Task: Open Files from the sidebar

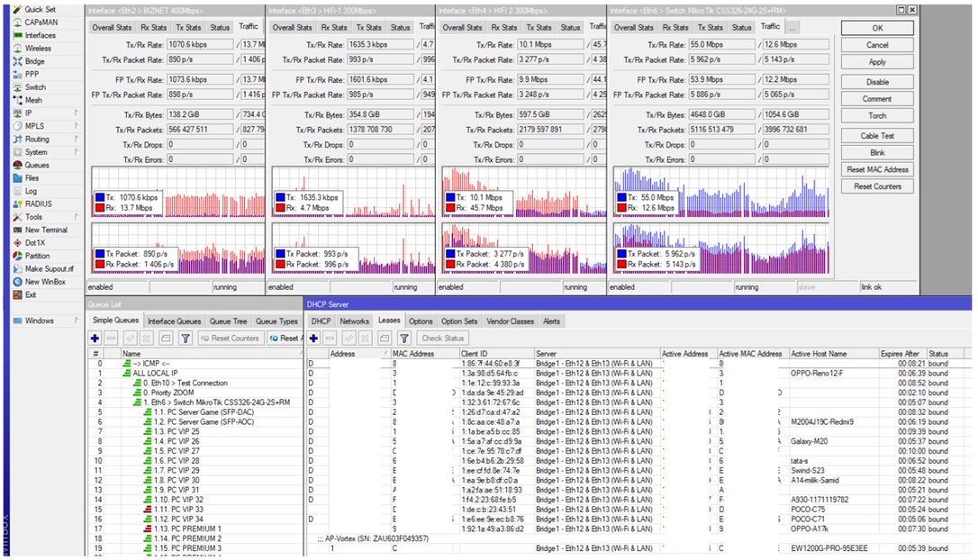Action: [32, 177]
